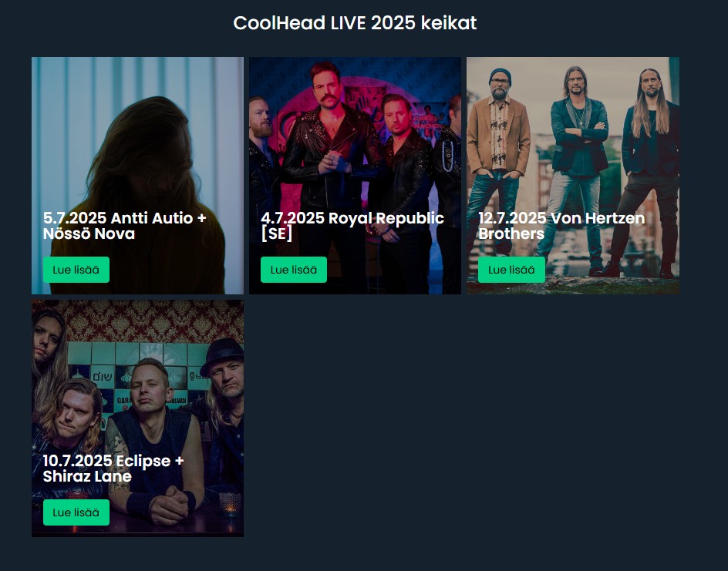Open Lue lisää for Royal Republic [SE]
This screenshot has width=728, height=571.
coord(293,270)
